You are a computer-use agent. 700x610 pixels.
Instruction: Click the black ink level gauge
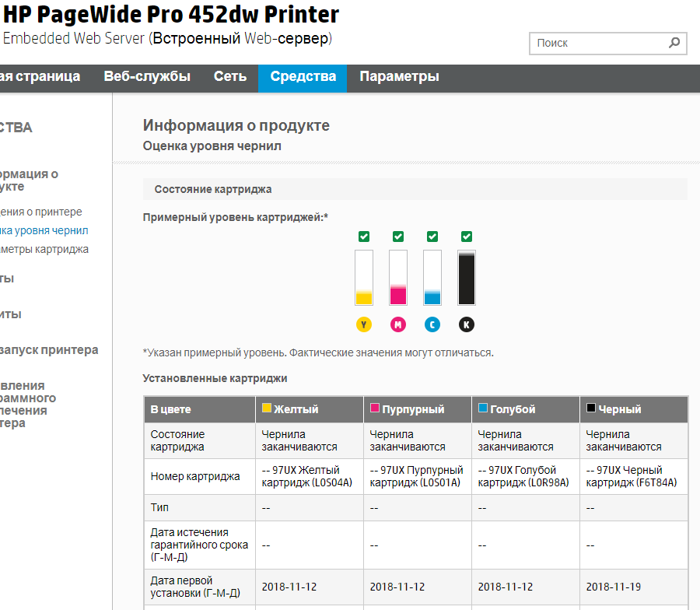pos(467,278)
